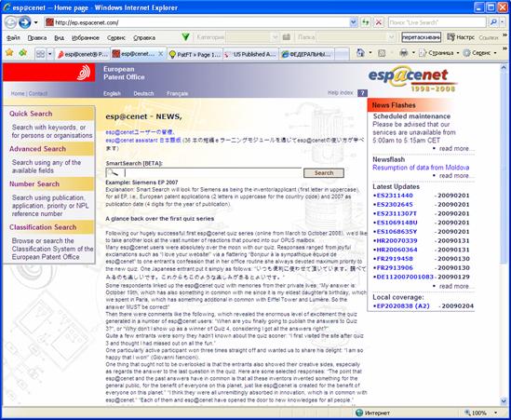The image size is (511, 420).
Task: Open Quick Search in the left menu
Action: [x=31, y=114]
